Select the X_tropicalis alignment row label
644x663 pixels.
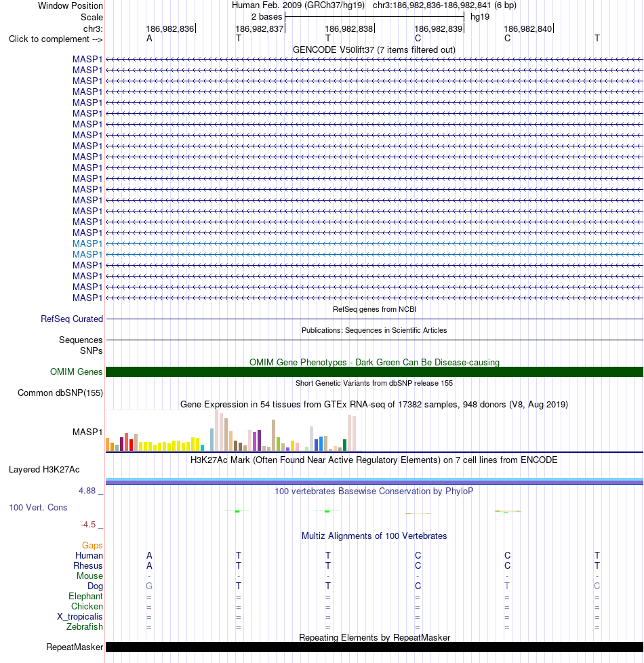click(80, 616)
